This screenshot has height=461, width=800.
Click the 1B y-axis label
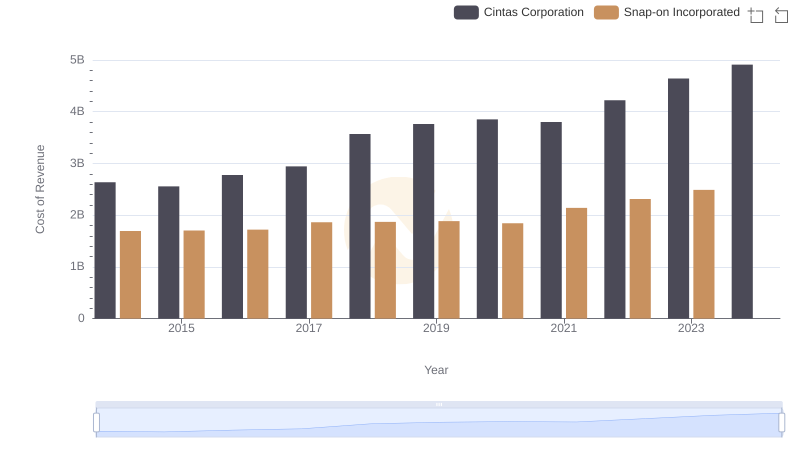[77, 266]
